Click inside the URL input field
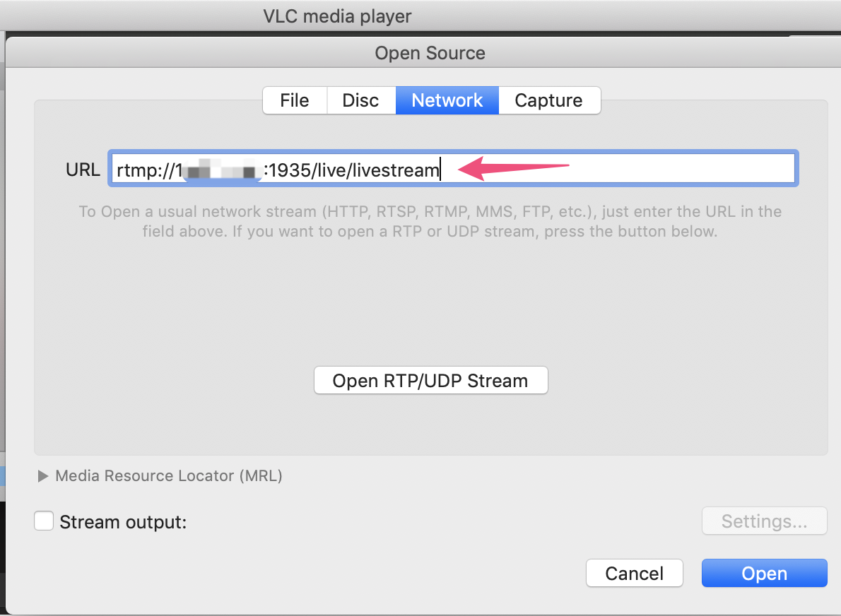The image size is (841, 616). (453, 169)
